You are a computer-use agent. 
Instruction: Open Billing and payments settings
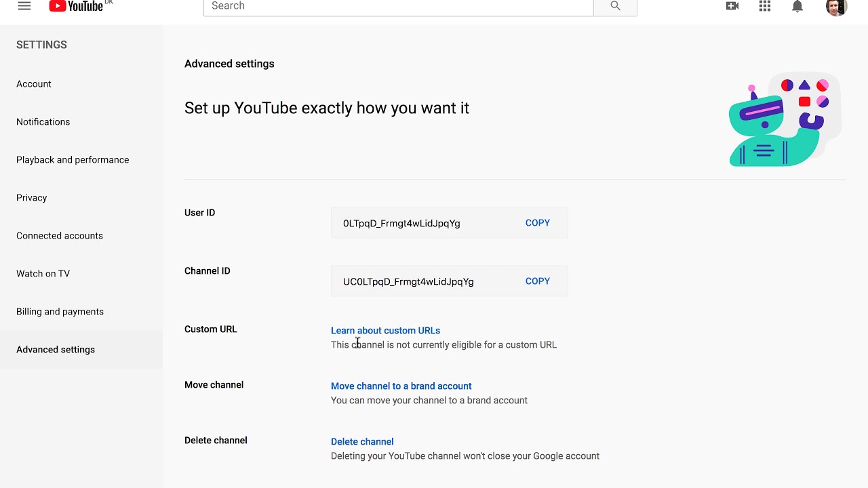click(81, 312)
